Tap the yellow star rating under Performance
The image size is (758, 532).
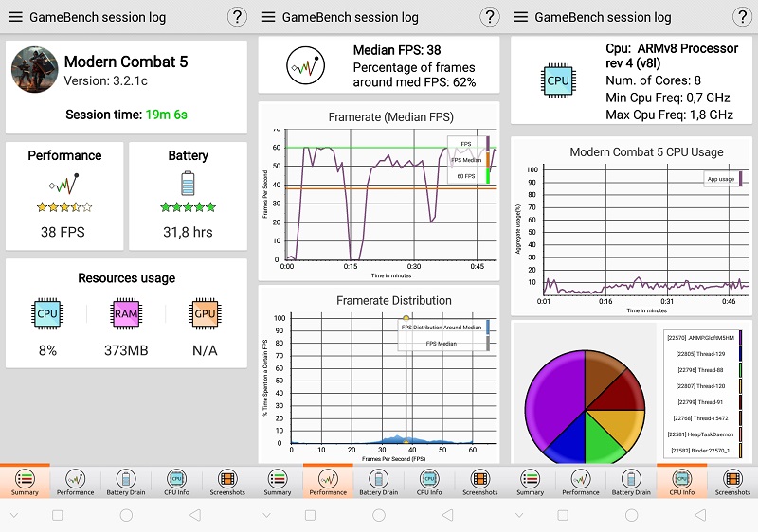pyautogui.click(x=63, y=207)
